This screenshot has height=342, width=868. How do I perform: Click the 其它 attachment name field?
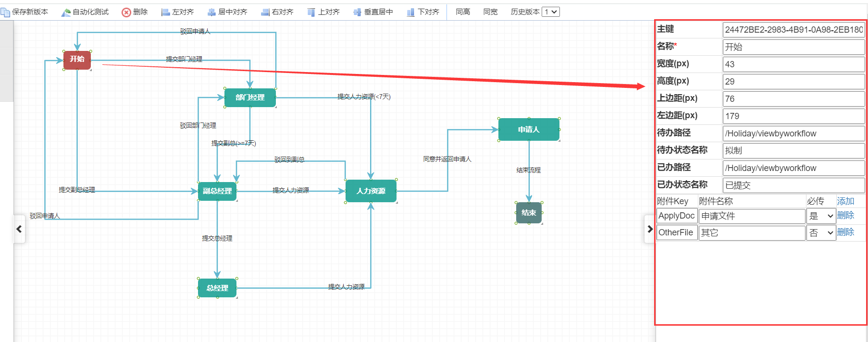(x=752, y=233)
